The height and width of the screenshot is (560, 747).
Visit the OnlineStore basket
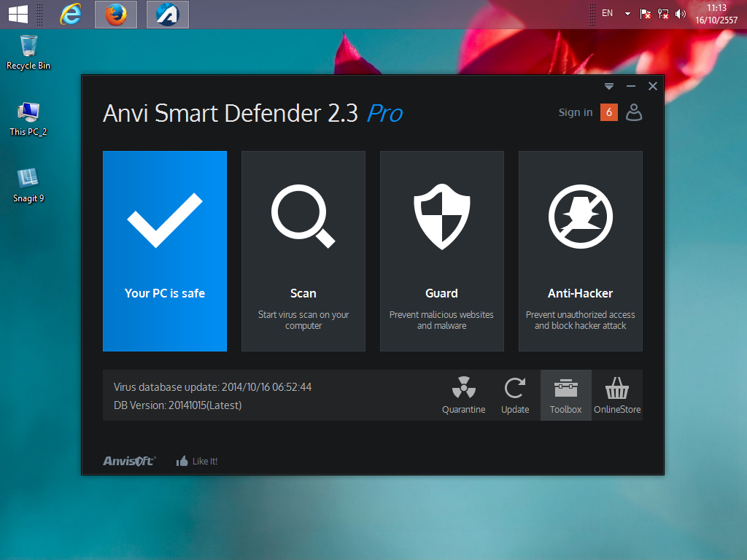[617, 395]
